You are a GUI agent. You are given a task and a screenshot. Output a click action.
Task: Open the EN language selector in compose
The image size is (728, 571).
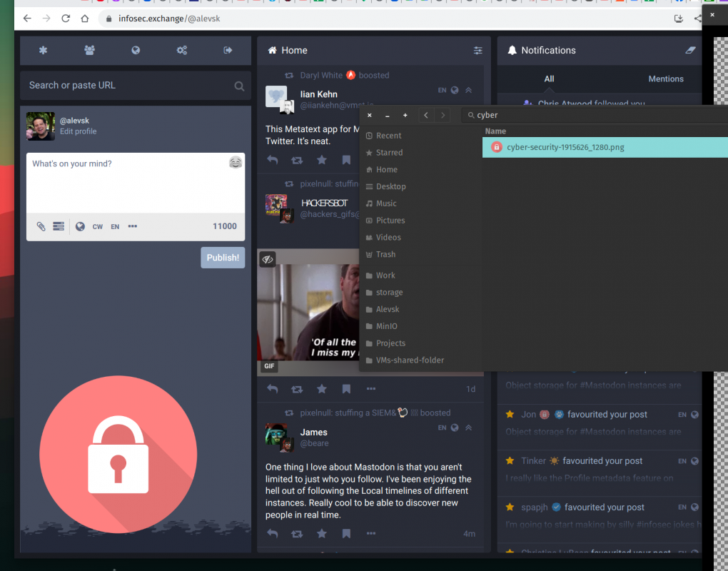(115, 226)
